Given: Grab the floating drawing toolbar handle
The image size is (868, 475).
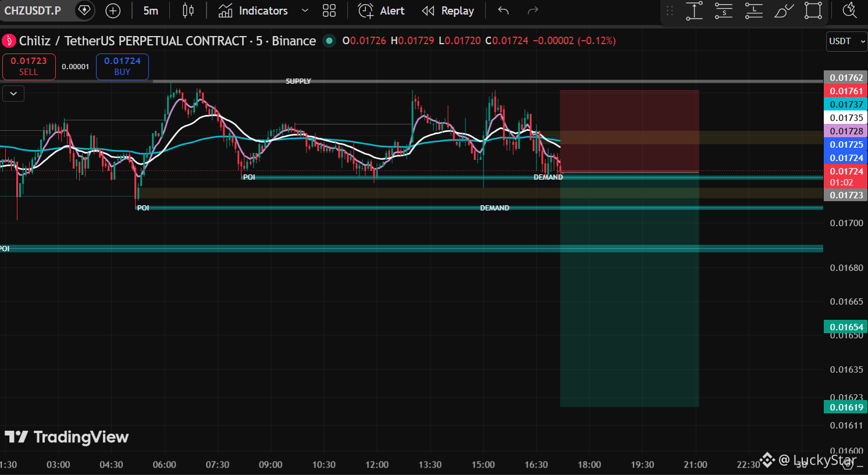Looking at the screenshot, I should (670, 10).
